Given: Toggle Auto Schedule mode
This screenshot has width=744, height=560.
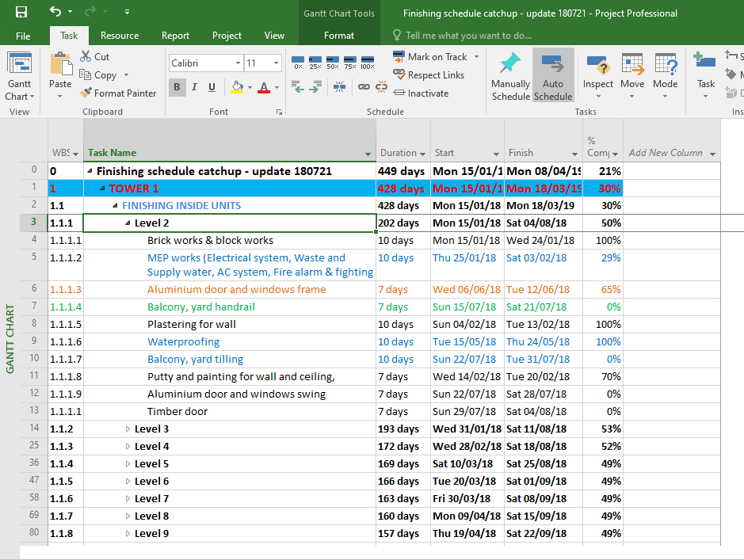Looking at the screenshot, I should pyautogui.click(x=553, y=76).
